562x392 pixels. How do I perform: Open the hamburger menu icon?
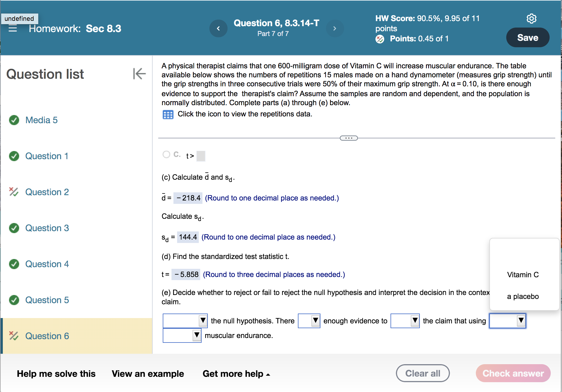tap(13, 28)
